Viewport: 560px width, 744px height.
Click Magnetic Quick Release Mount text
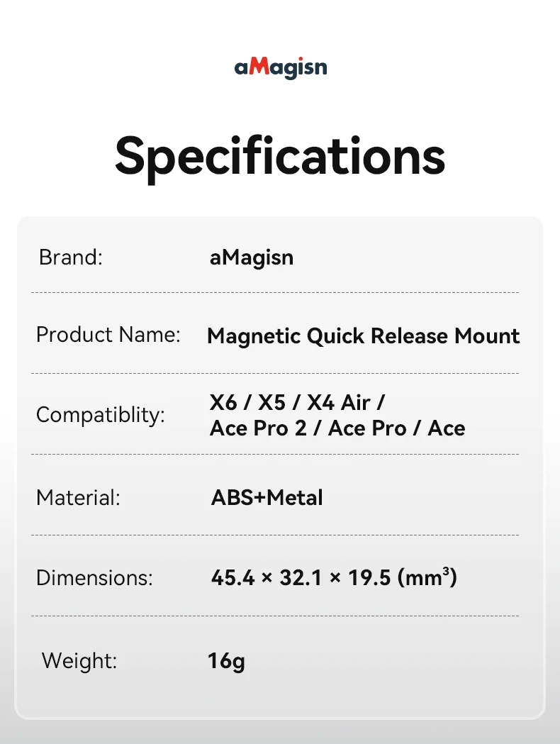[363, 336]
